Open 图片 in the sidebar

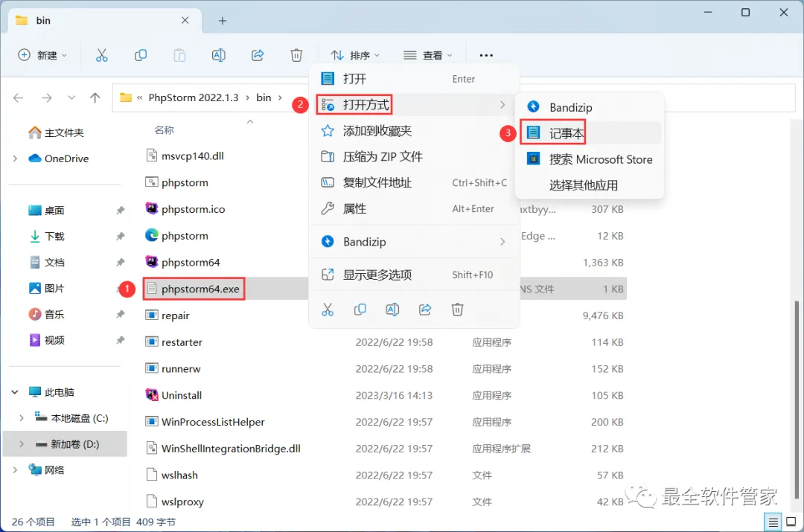(46, 289)
